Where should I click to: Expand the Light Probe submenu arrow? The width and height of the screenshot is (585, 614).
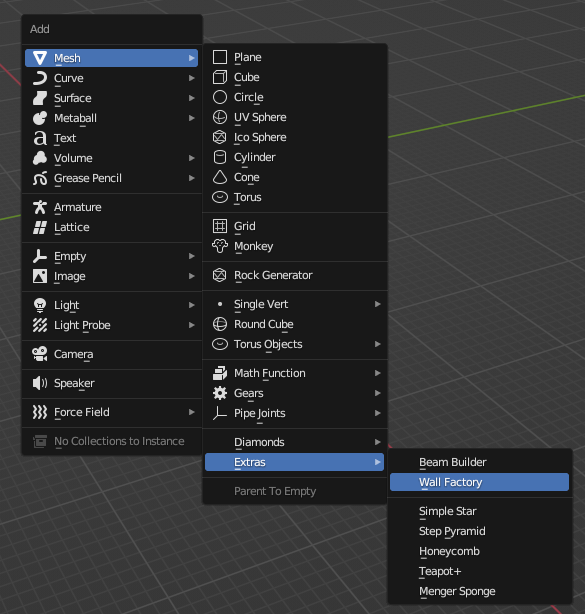point(191,325)
